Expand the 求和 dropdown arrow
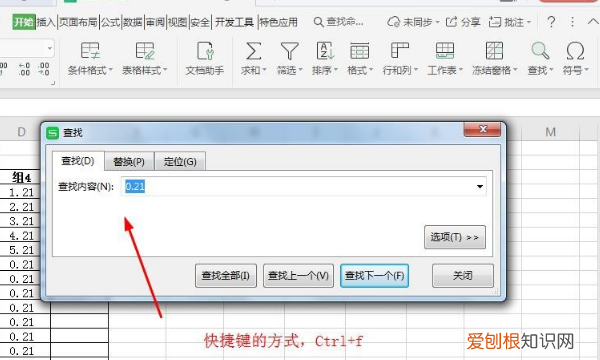Screen dimensions: 600x360 [264, 70]
